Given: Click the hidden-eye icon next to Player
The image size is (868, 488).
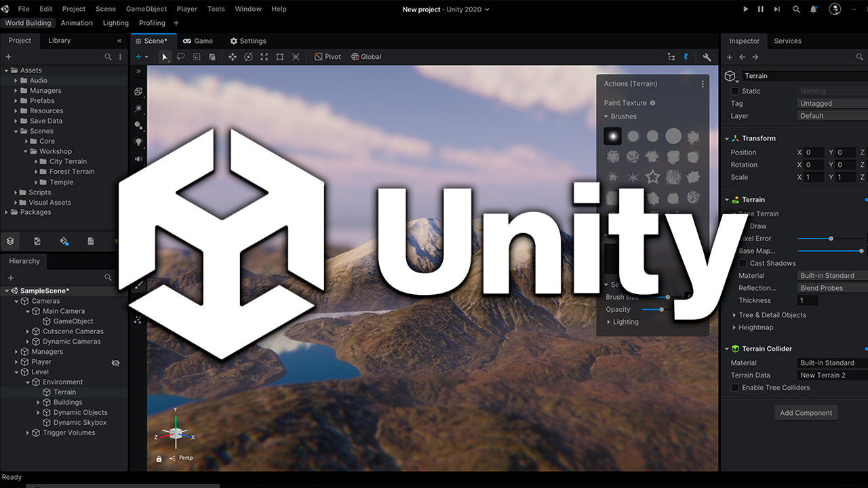Looking at the screenshot, I should point(115,363).
